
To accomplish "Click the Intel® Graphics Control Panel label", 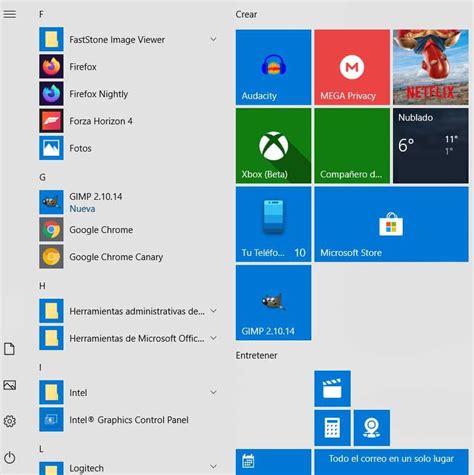I will pyautogui.click(x=129, y=420).
